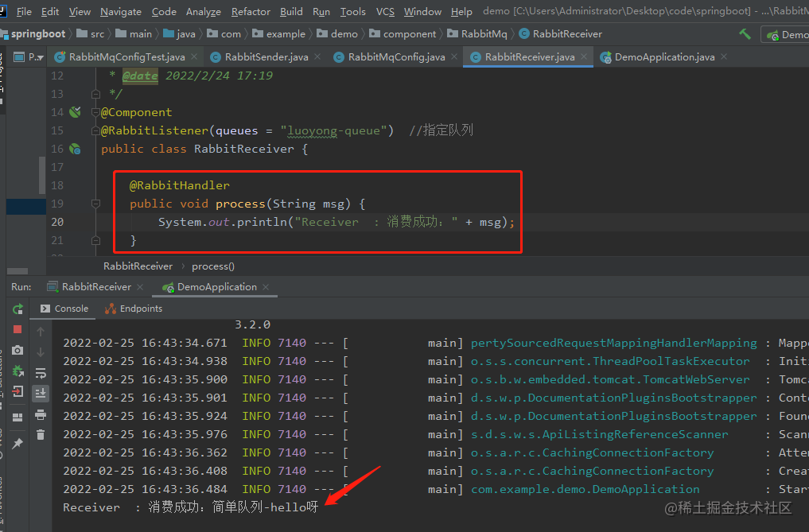Close the RabbitReceiver run tab
This screenshot has width=809, height=532.
point(140,287)
